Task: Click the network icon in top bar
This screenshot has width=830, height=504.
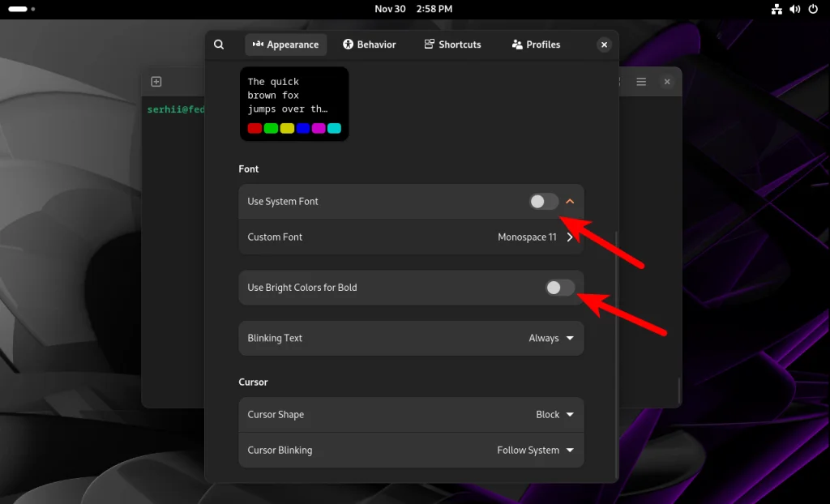Action: (777, 9)
